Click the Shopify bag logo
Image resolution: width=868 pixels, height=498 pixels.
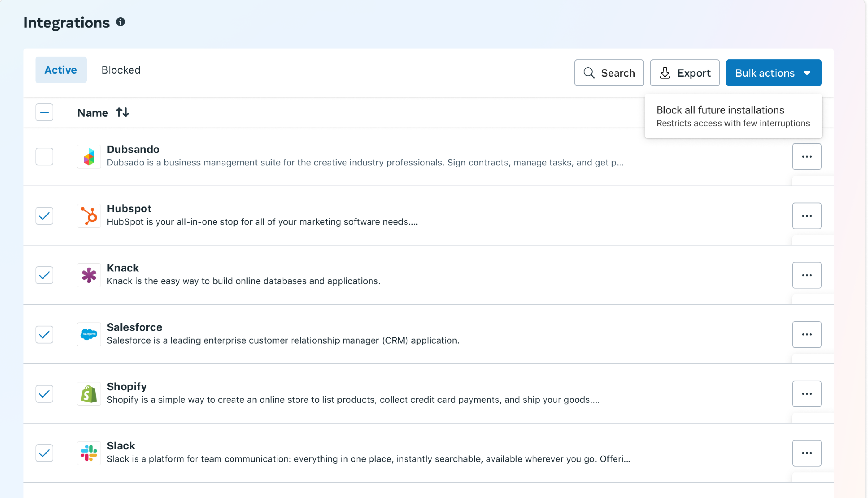(89, 394)
